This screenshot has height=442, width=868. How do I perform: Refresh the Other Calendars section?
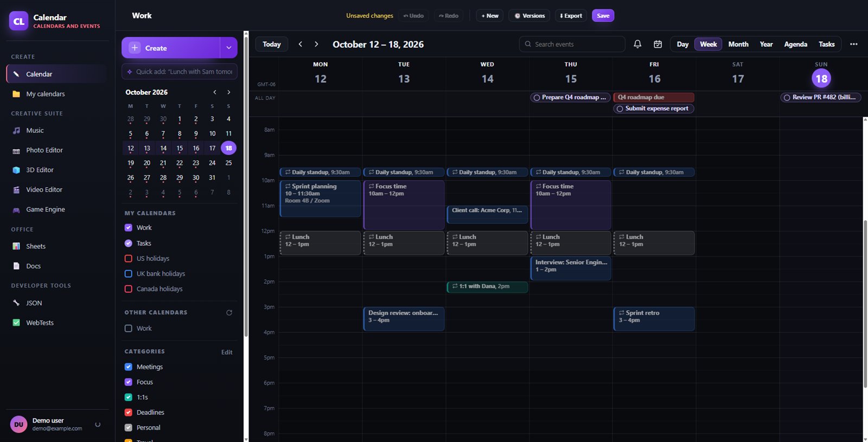pyautogui.click(x=229, y=312)
